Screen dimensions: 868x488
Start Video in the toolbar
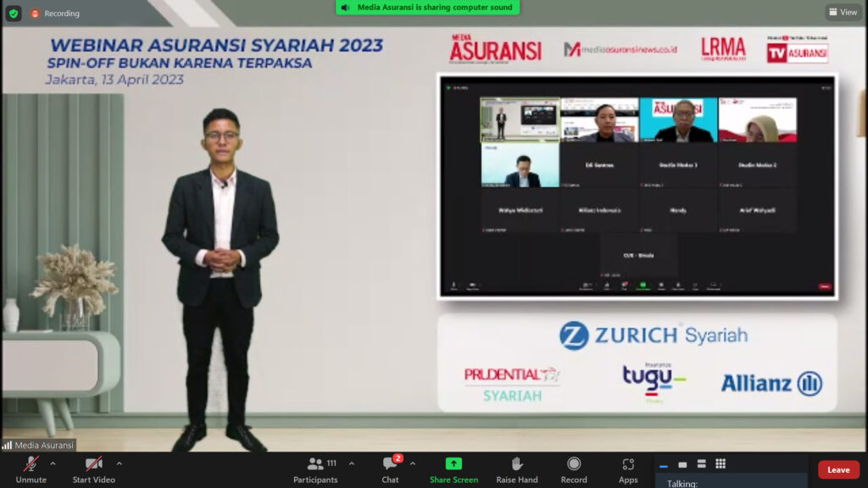tap(93, 469)
